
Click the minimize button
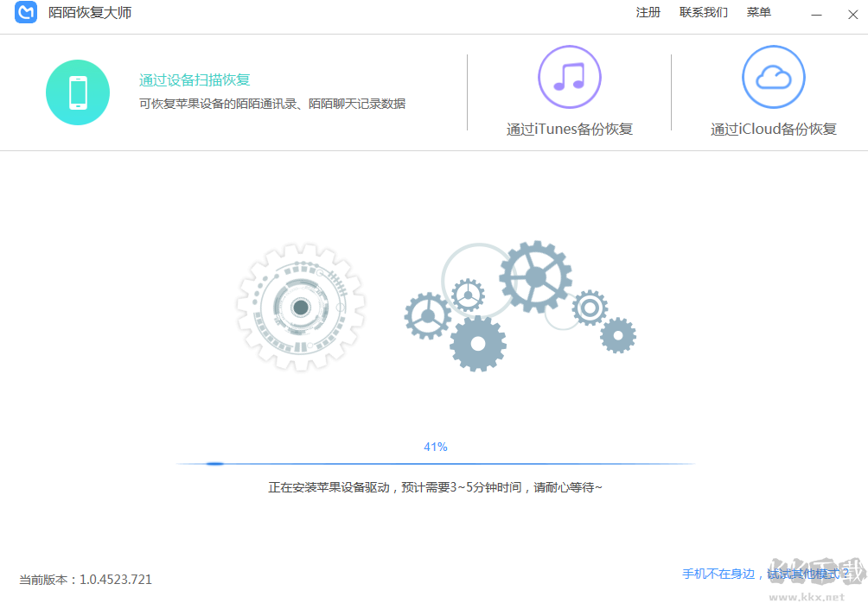[816, 14]
